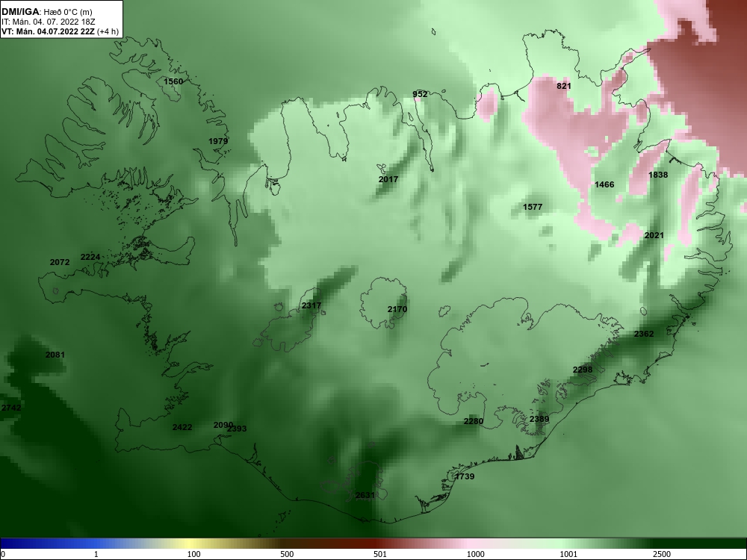Click the 2500 legend label
Image resolution: width=747 pixels, height=560 pixels.
[x=662, y=554]
